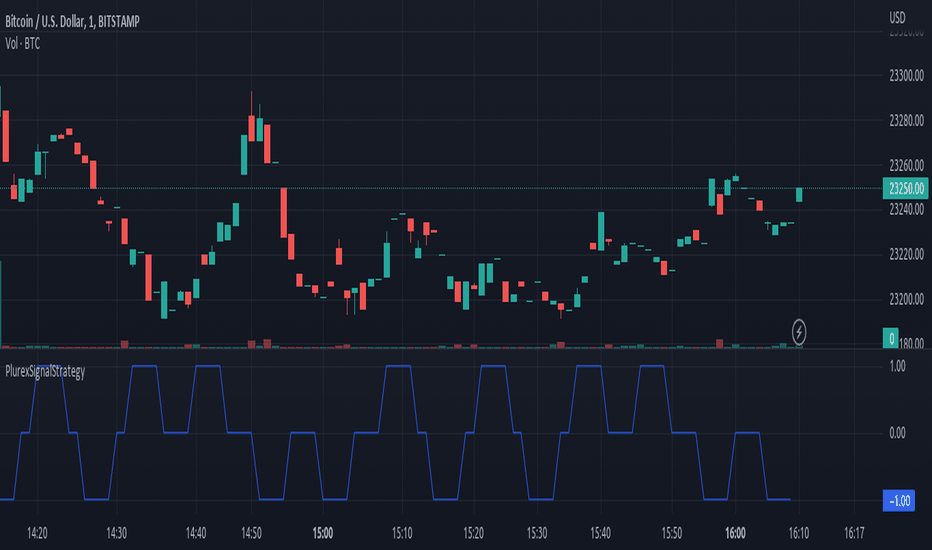Click the Bitcoin / U.S. Dollar symbol title
The image size is (932, 550).
point(72,22)
